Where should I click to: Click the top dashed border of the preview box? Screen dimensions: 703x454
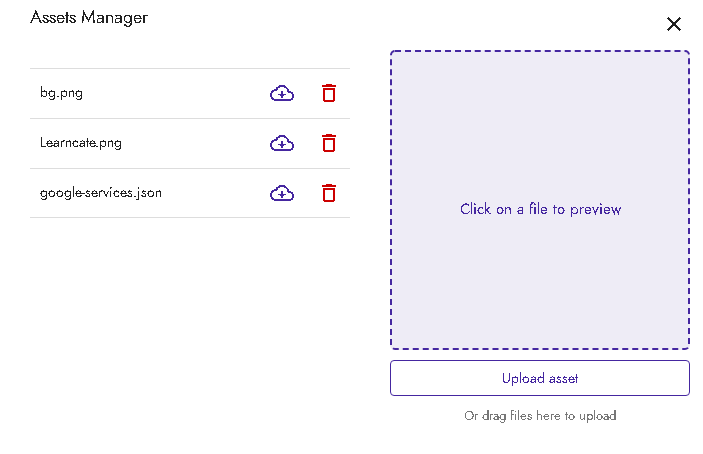click(540, 51)
